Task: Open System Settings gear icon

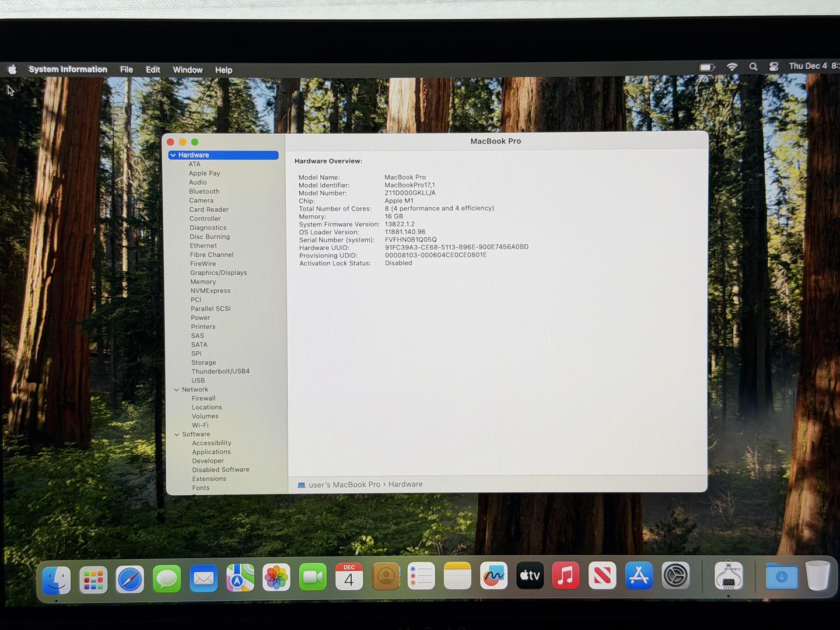Action: tap(675, 576)
